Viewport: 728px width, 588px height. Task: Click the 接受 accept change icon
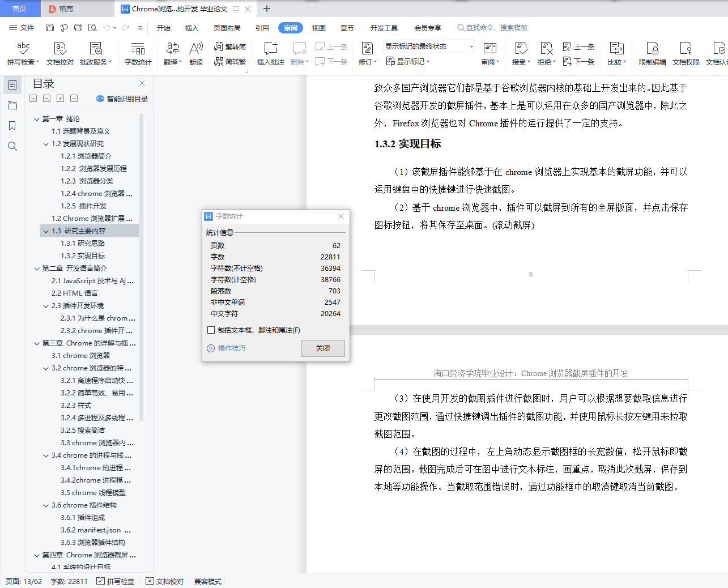(521, 49)
